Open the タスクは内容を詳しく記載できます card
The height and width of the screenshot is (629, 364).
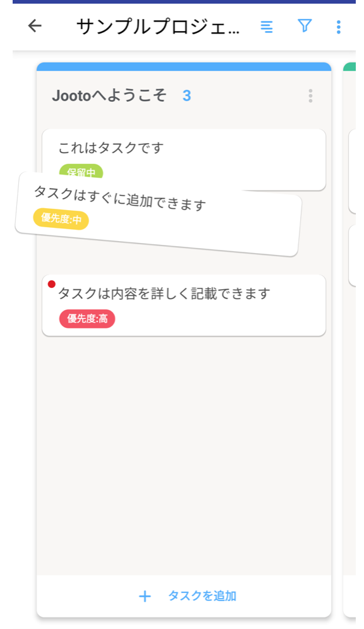(x=183, y=293)
